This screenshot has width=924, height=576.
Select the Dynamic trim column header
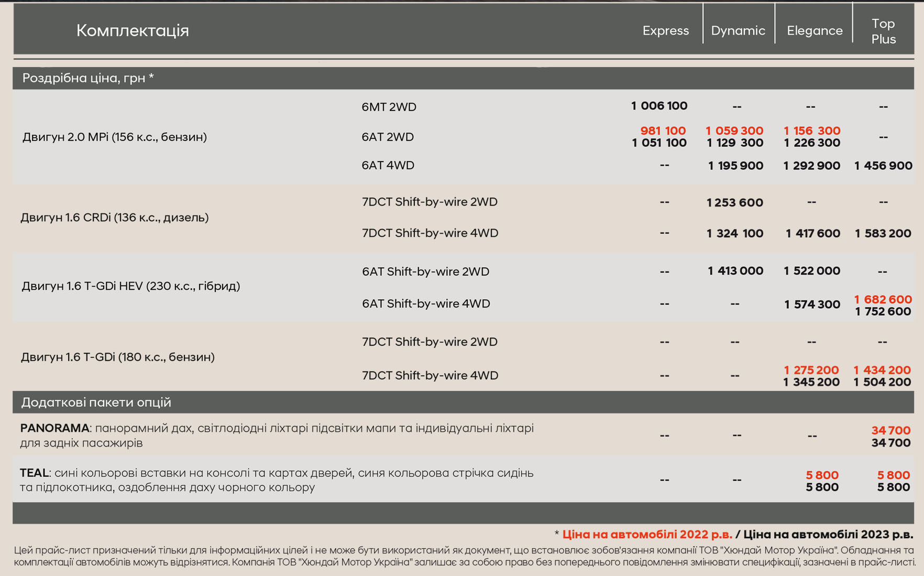pyautogui.click(x=738, y=31)
